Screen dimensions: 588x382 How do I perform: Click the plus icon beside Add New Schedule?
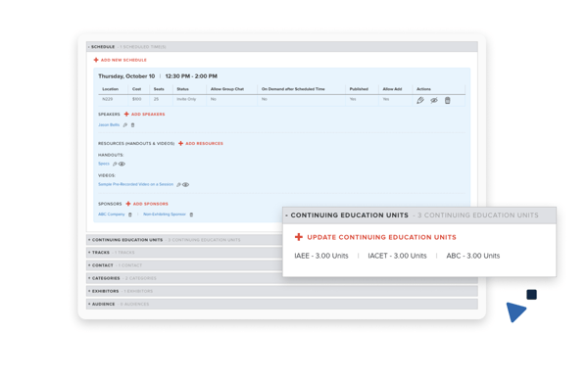[x=96, y=60]
